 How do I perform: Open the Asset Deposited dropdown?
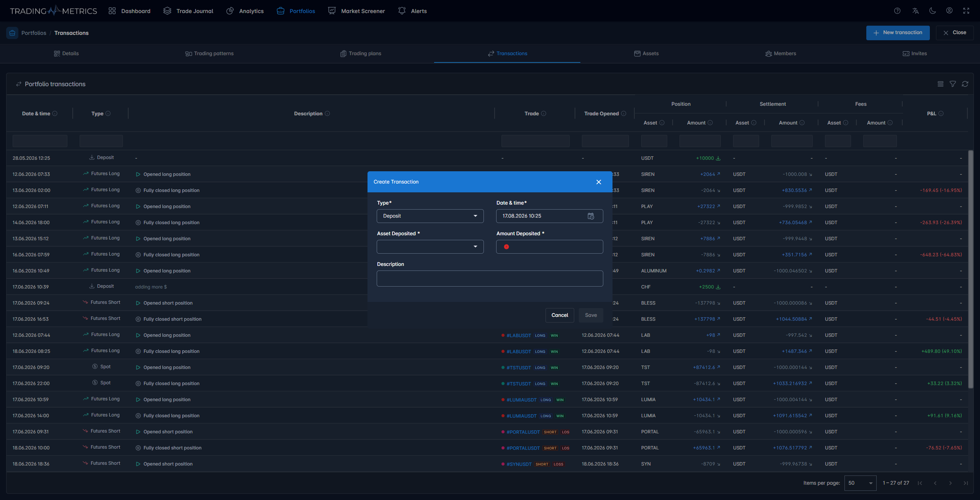430,247
